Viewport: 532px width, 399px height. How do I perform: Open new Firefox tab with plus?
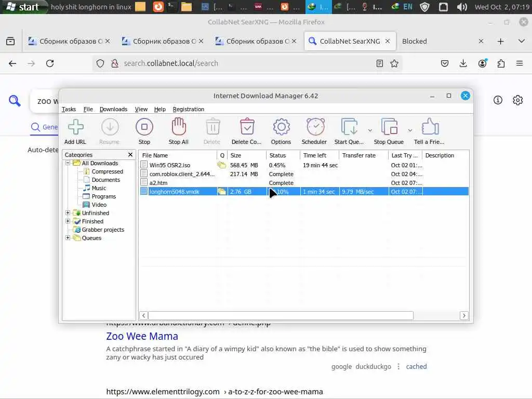tap(500, 42)
